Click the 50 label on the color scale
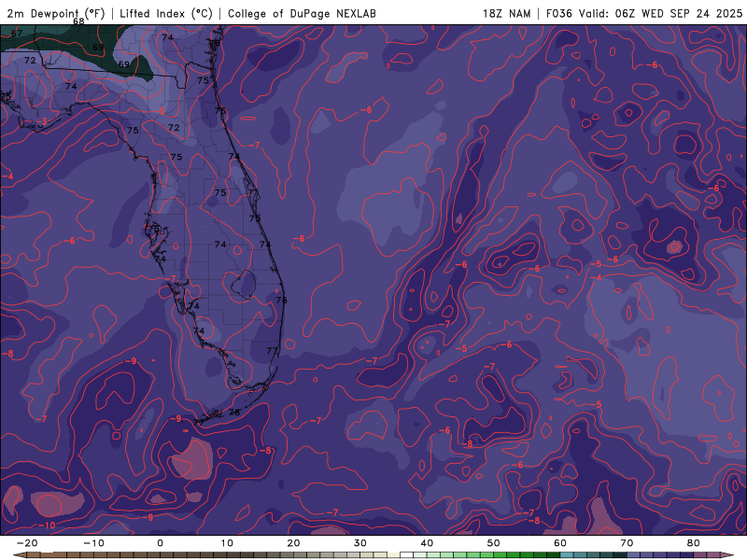This screenshot has width=747, height=560. point(494,543)
